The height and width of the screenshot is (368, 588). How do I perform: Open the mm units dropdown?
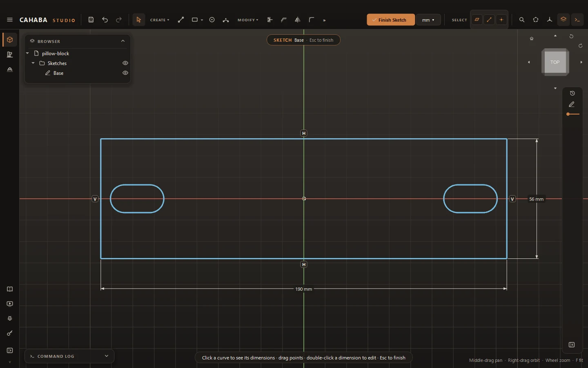428,20
